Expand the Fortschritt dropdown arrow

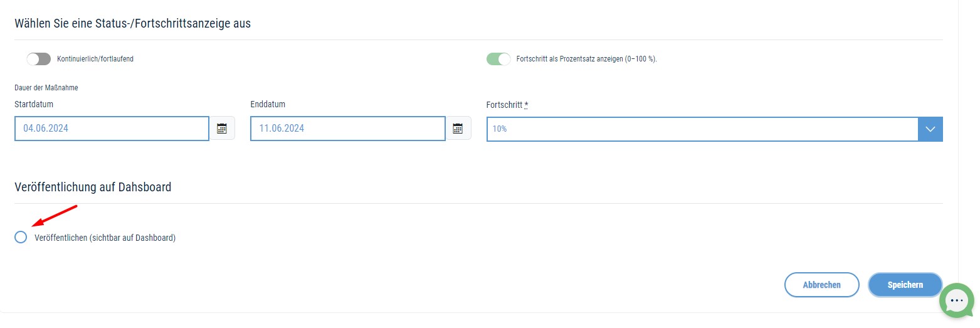point(930,129)
